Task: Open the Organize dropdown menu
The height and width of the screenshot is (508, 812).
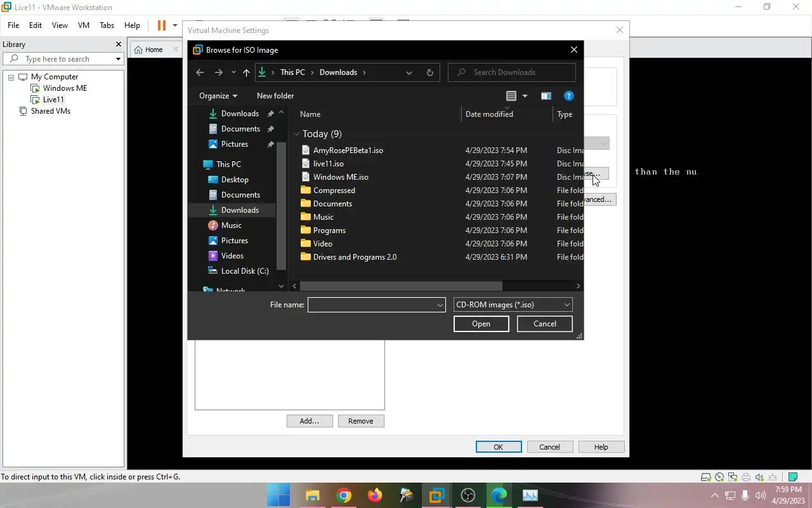Action: [218, 96]
